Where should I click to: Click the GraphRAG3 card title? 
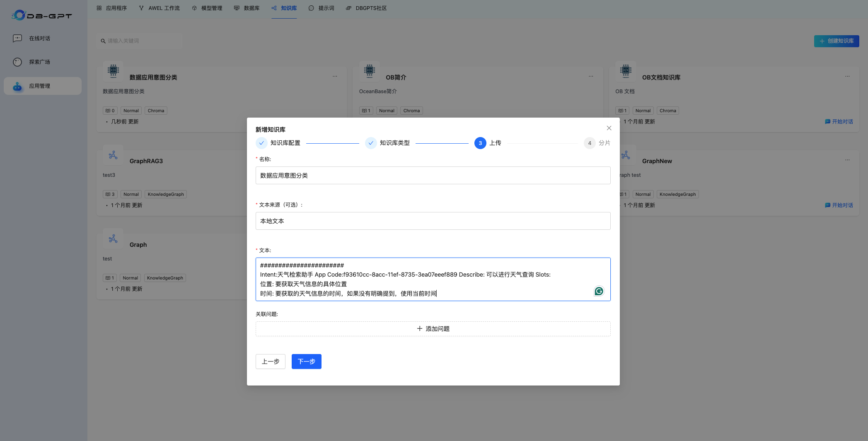[146, 161]
